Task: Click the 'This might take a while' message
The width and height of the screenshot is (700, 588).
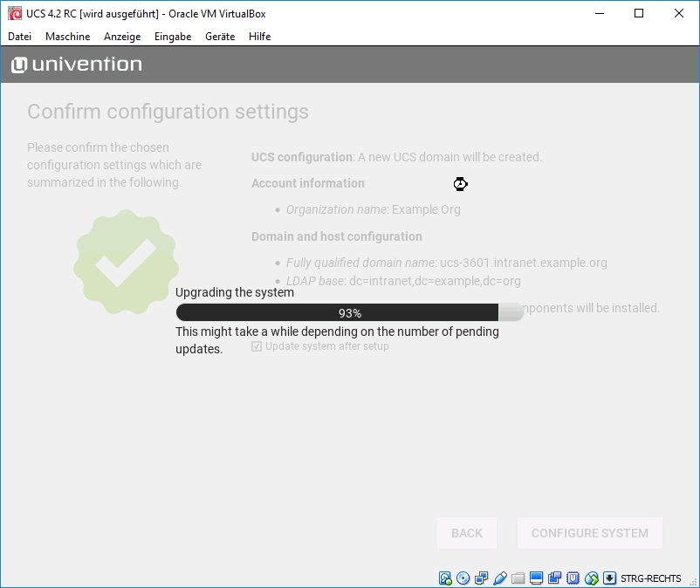Action: coord(337,340)
